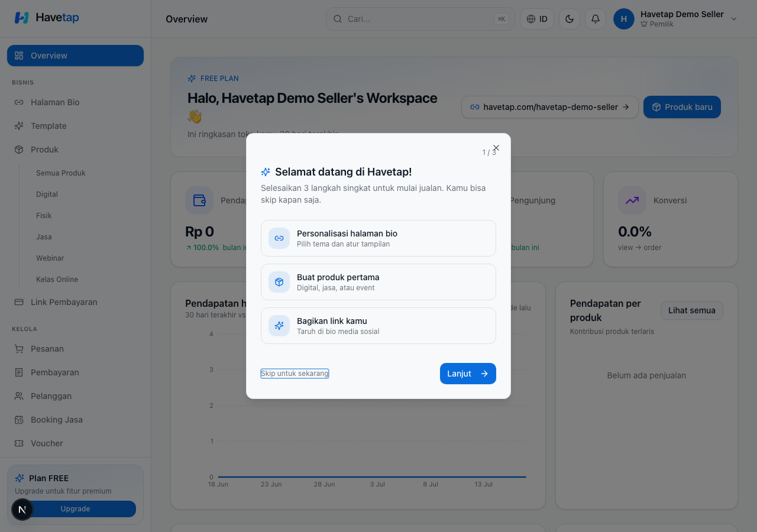Image resolution: width=757 pixels, height=532 pixels.
Task: Open notifications bell
Action: tap(596, 19)
